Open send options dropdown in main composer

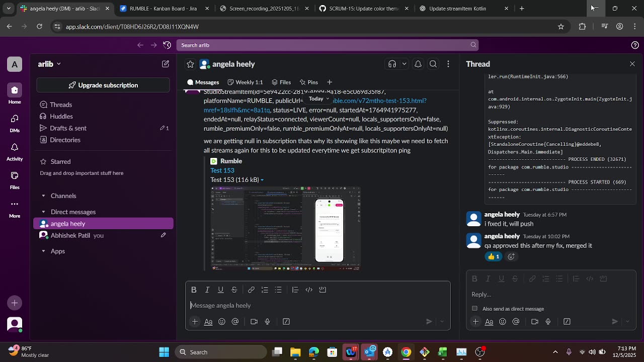coord(442,321)
